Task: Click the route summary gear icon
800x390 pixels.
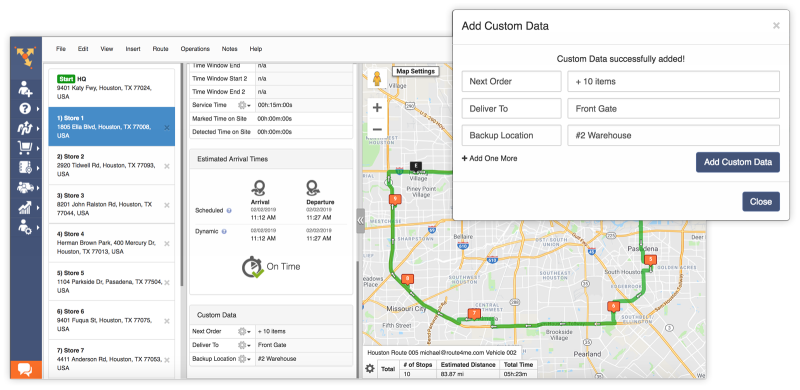Action: [x=369, y=368]
